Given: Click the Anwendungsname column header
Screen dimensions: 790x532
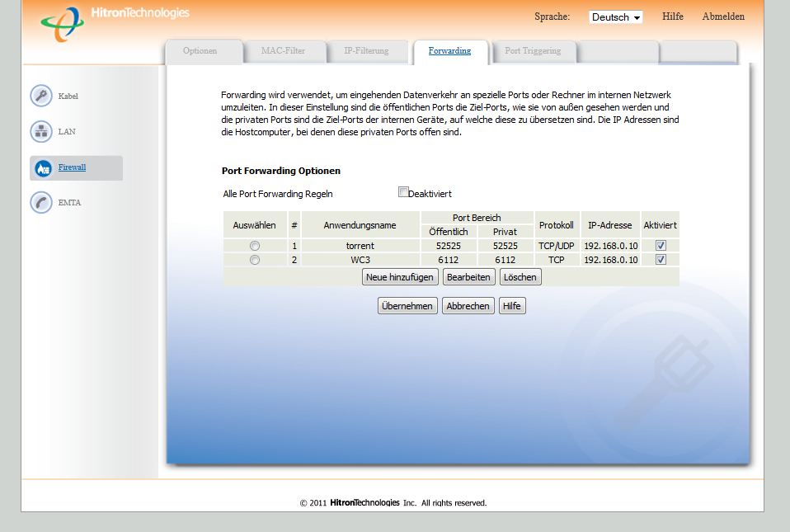Looking at the screenshot, I should (x=360, y=225).
